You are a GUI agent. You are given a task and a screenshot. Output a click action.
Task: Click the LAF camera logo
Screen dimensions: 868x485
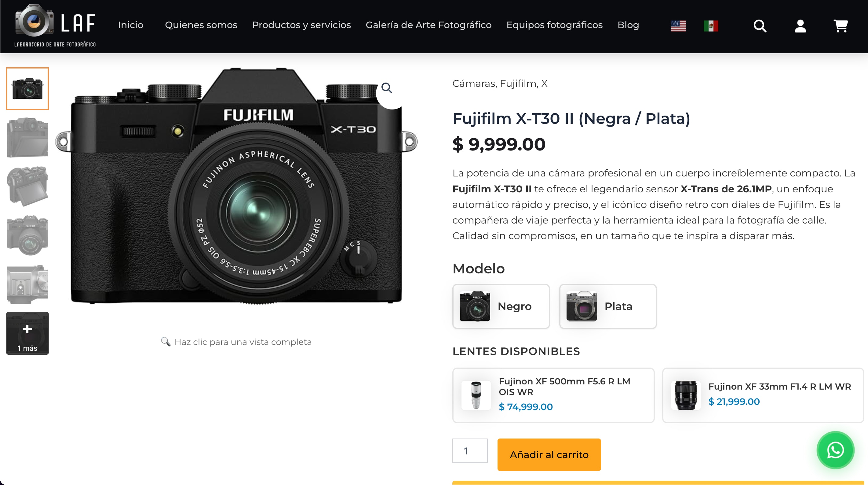click(55, 25)
